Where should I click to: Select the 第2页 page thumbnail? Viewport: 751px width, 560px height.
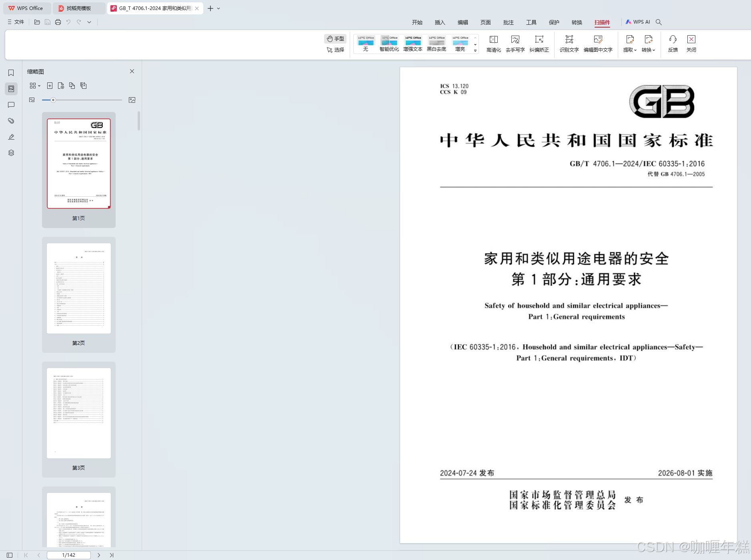coord(79,294)
